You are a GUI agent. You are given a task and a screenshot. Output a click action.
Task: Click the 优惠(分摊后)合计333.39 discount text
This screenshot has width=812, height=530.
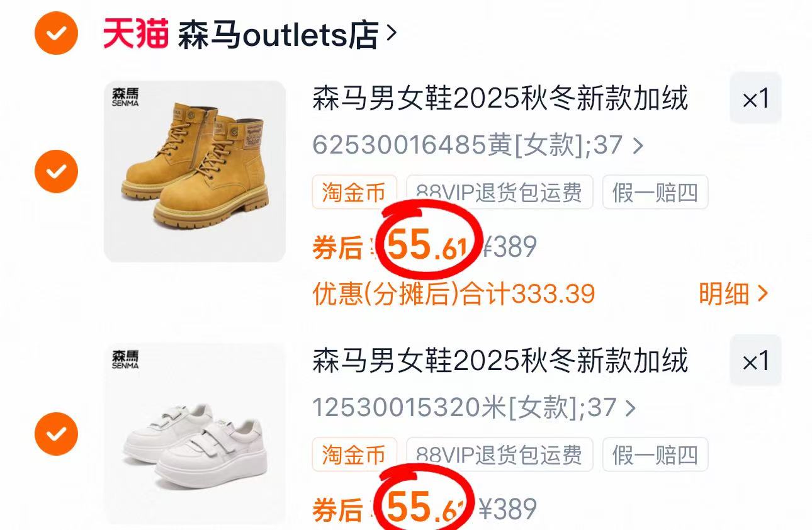coord(454,294)
